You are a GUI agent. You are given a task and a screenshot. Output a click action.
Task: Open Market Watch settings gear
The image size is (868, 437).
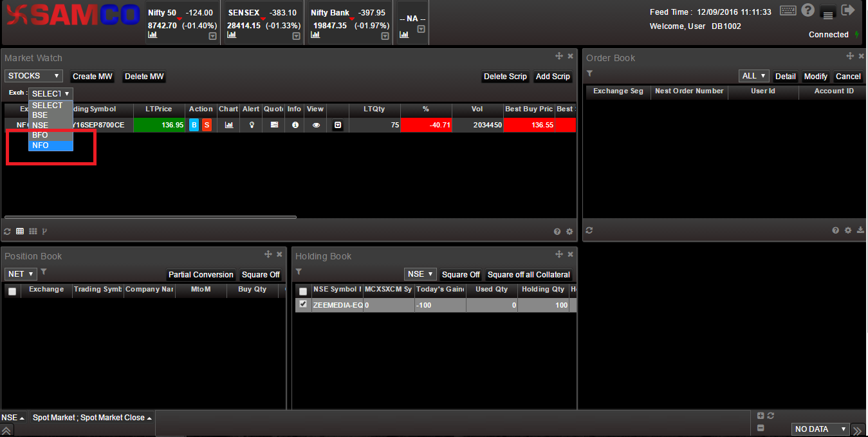(569, 232)
